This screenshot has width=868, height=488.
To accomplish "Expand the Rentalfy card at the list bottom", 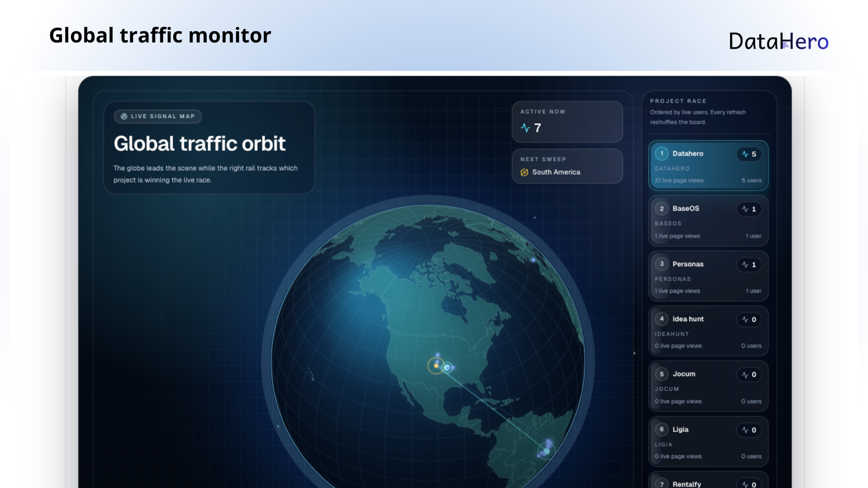I will tap(708, 482).
